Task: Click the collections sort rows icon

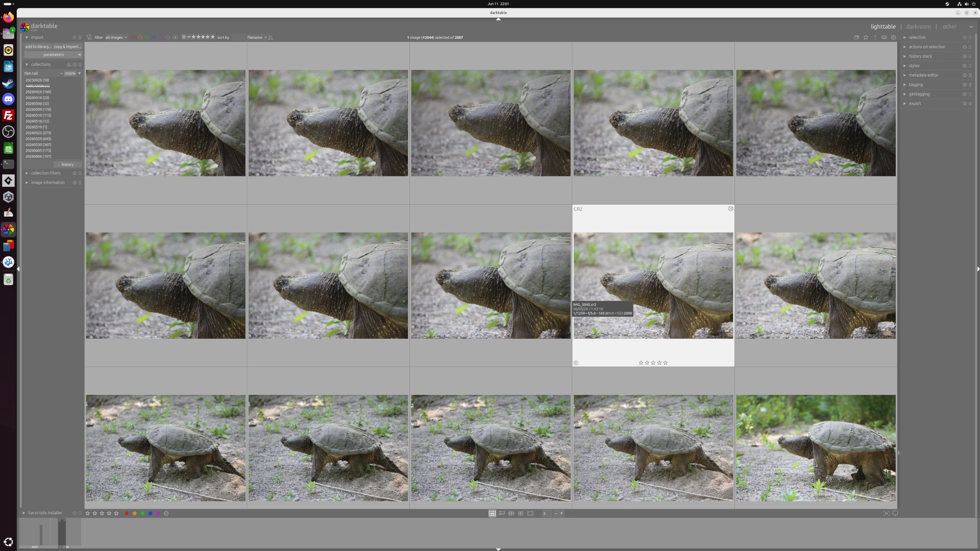Action: tap(69, 65)
